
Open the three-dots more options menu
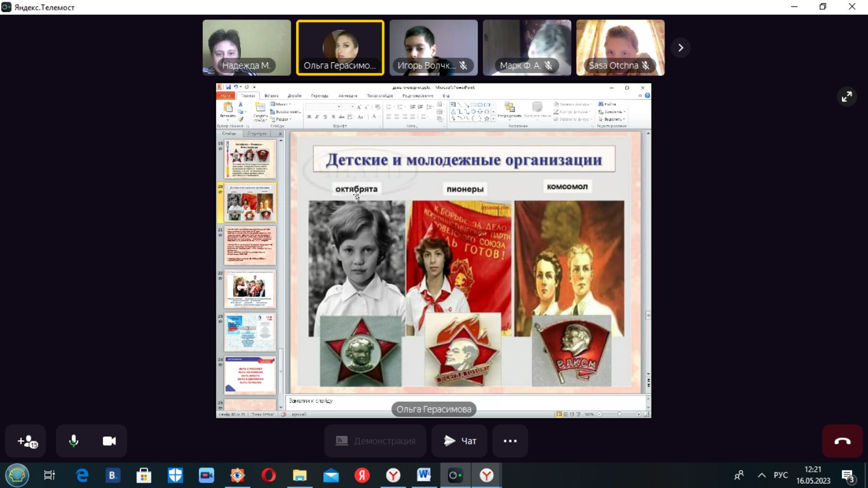click(510, 441)
